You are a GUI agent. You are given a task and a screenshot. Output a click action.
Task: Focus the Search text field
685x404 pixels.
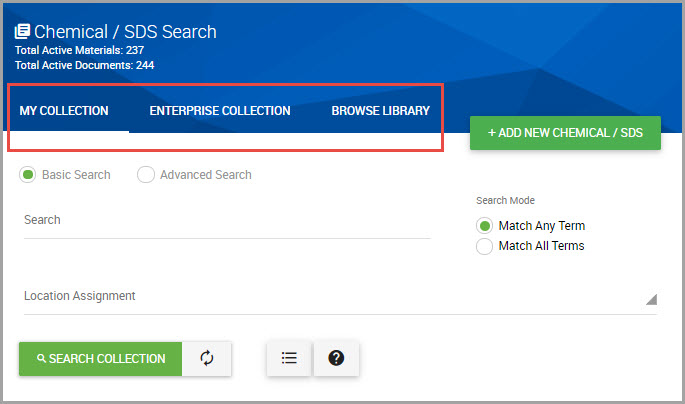coord(227,220)
